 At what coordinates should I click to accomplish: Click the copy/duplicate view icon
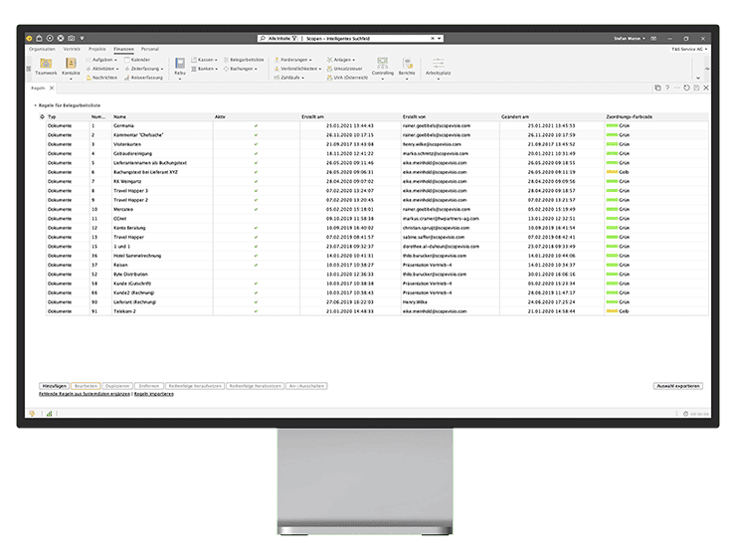[657, 88]
